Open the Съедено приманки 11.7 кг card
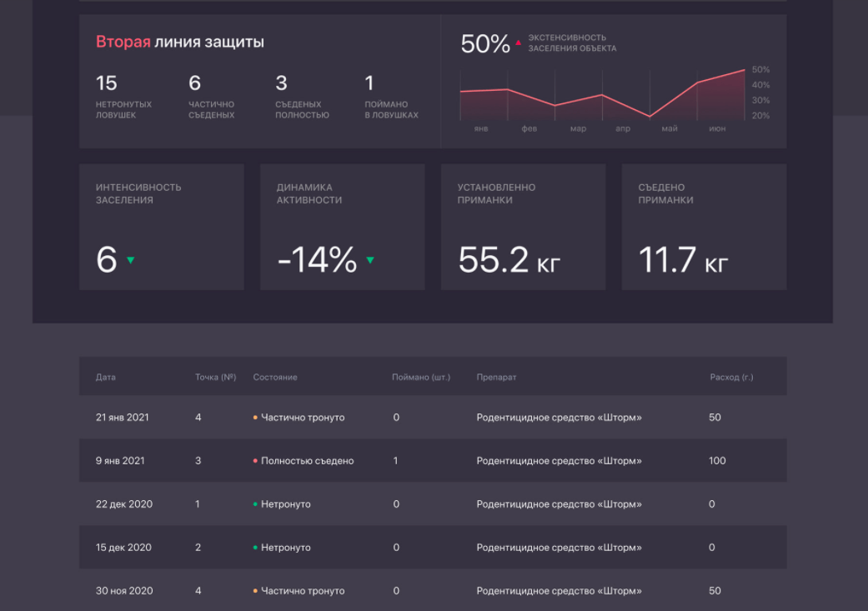This screenshot has height=611, width=868. tap(704, 227)
